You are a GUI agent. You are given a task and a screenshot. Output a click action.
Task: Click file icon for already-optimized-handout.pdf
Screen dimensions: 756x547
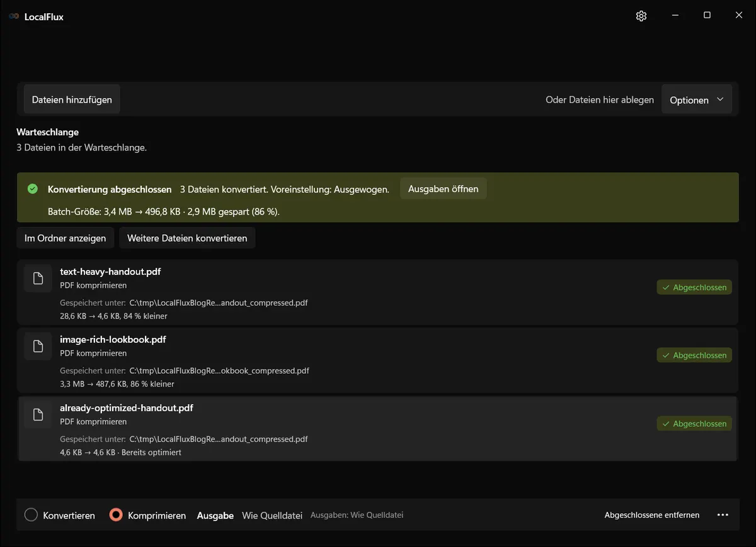click(x=38, y=414)
